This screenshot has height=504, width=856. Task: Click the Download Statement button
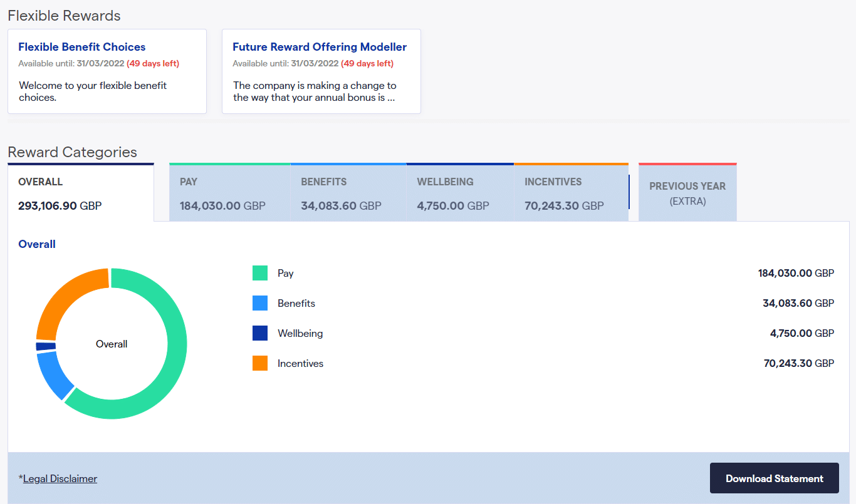pyautogui.click(x=775, y=478)
